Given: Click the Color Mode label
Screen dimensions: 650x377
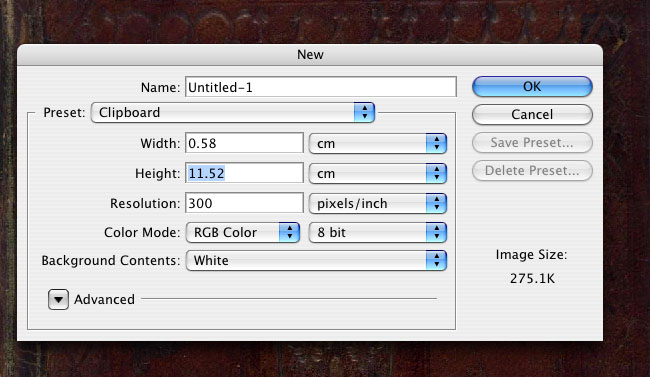Looking at the screenshot, I should (x=142, y=232).
